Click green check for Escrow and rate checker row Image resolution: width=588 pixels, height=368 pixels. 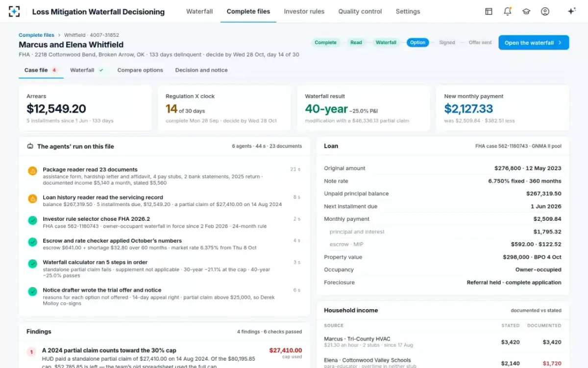tap(32, 242)
